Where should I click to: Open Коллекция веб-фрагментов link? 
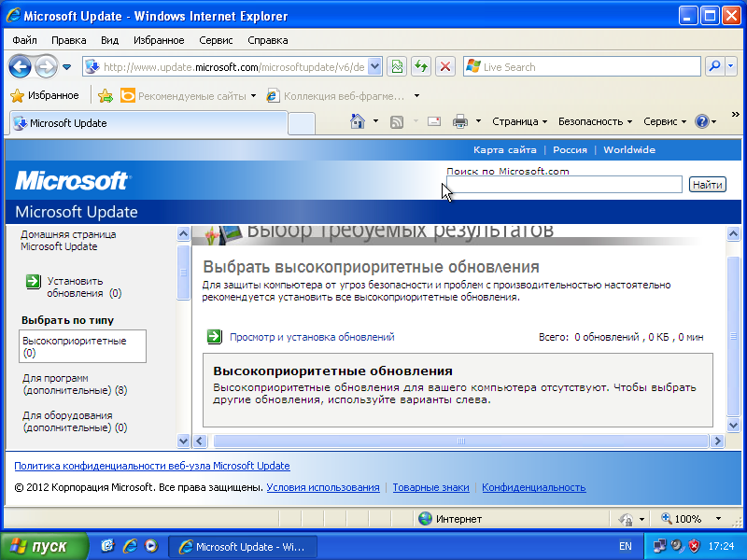coord(336,96)
